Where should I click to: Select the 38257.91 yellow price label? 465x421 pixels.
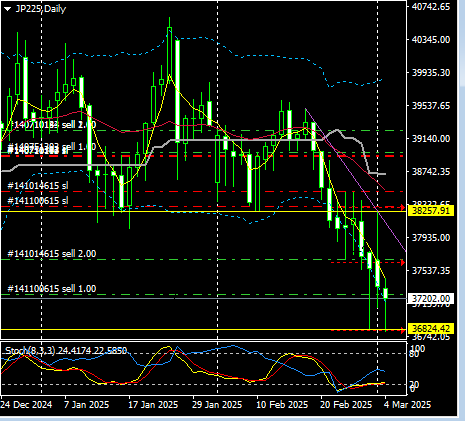pos(430,211)
